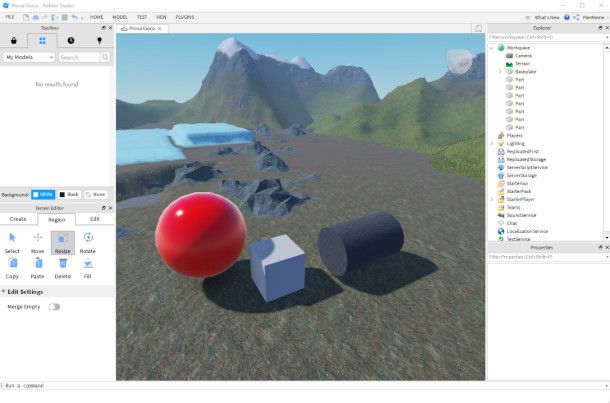
Task: Open the Edit tab in Terrain Editor
Action: pos(95,219)
